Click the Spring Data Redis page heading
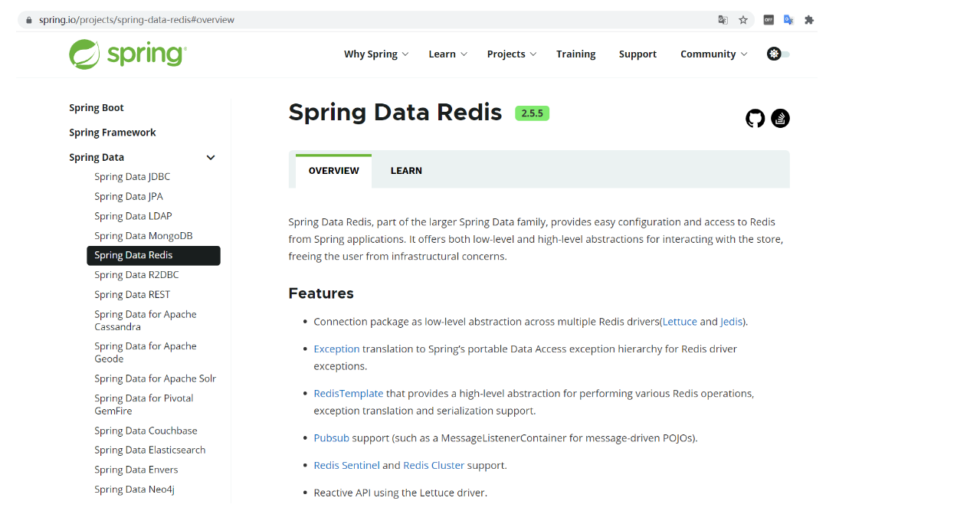The height and width of the screenshot is (511, 980). [x=395, y=113]
